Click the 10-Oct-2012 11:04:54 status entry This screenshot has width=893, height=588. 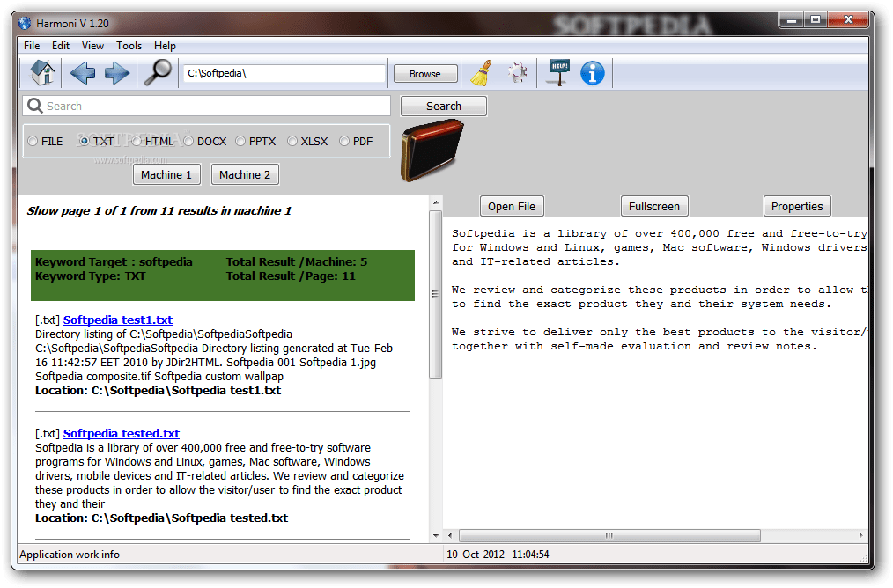pos(498,555)
